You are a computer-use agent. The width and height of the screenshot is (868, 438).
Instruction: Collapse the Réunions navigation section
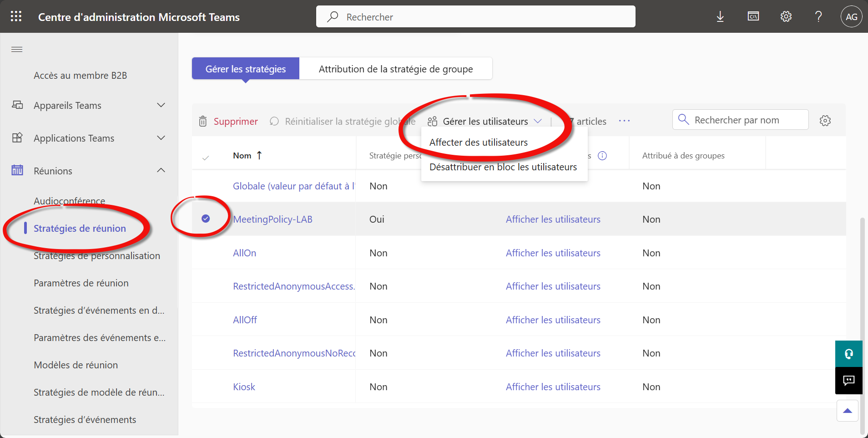pos(161,171)
